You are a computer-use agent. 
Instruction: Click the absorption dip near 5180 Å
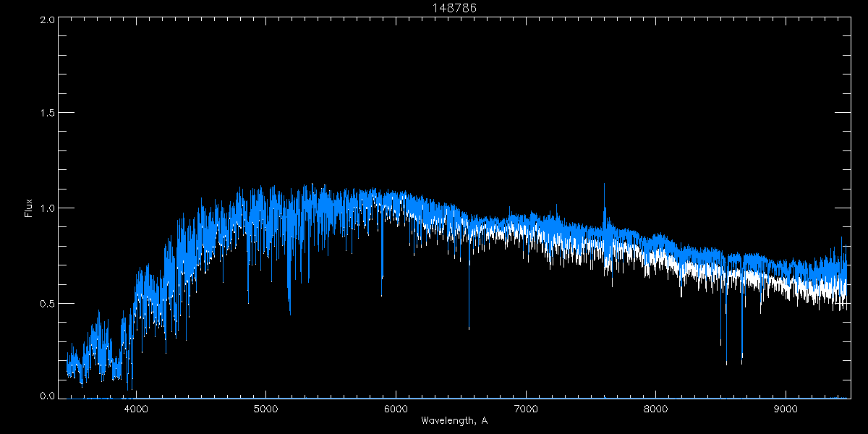(290, 312)
